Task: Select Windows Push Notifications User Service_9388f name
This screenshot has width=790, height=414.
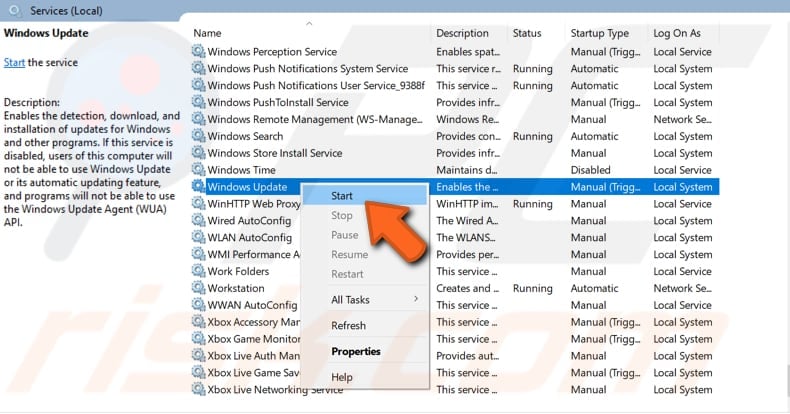Action: coord(316,85)
